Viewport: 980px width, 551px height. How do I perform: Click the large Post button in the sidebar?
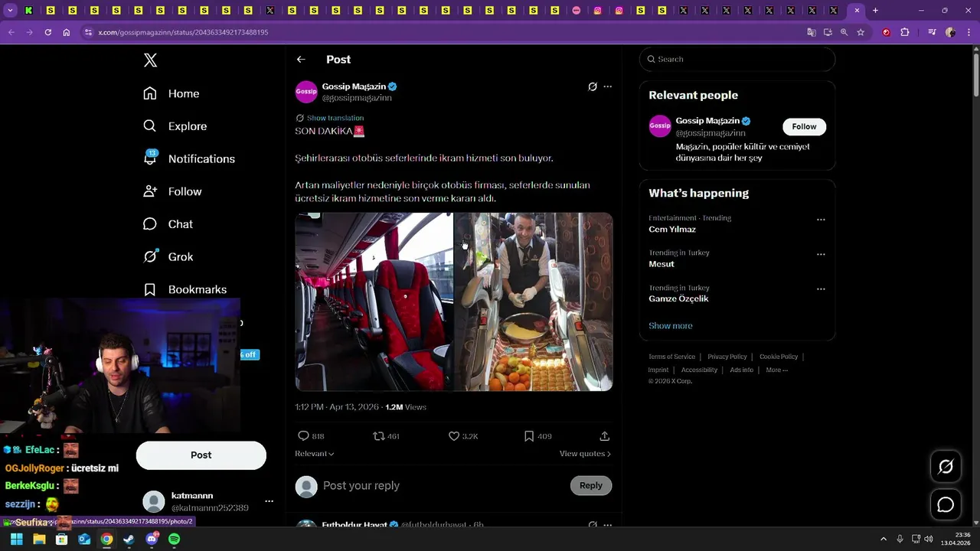pyautogui.click(x=201, y=455)
